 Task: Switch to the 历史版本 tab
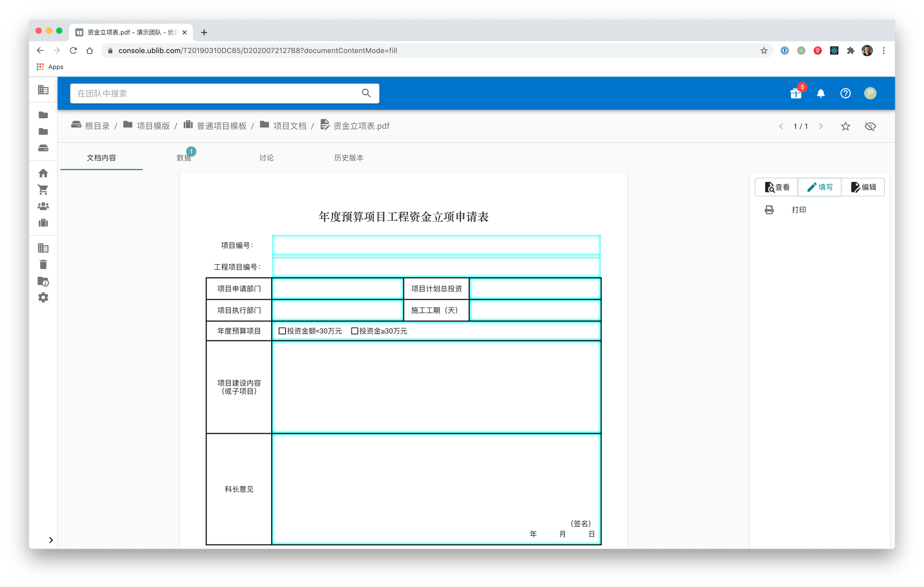coord(349,158)
